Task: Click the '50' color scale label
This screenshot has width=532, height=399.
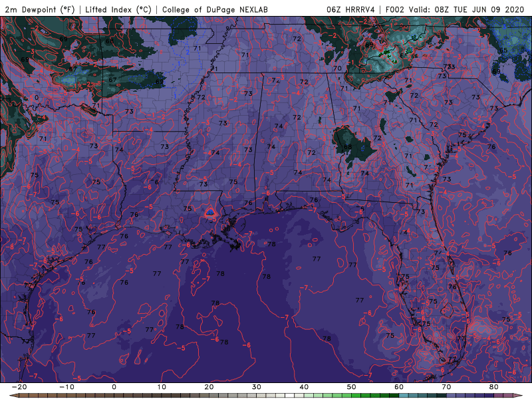Action: pos(352,387)
